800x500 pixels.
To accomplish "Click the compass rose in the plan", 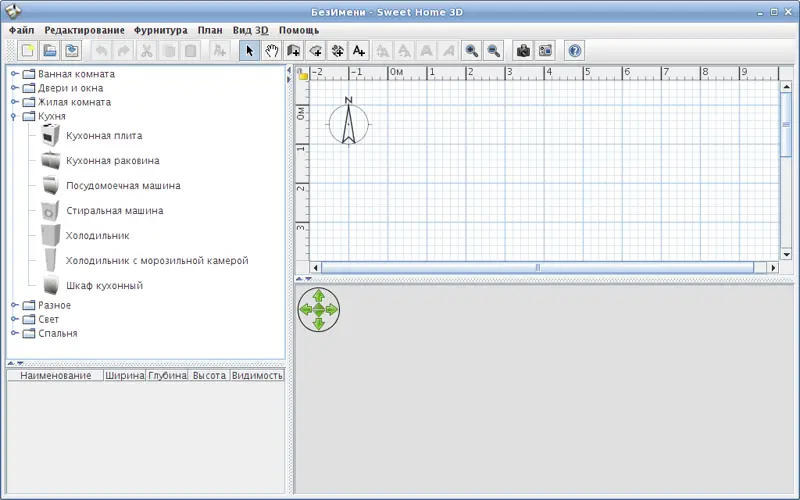I will 348,122.
